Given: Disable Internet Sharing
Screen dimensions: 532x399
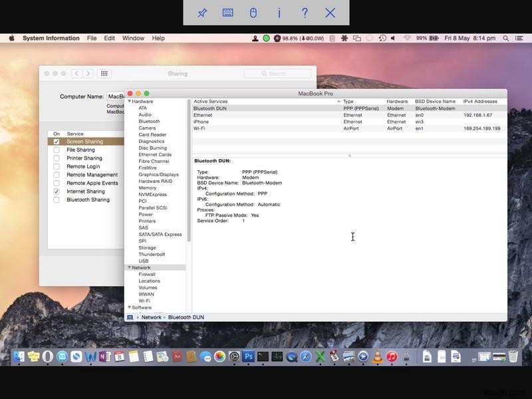Looking at the screenshot, I should coord(57,191).
